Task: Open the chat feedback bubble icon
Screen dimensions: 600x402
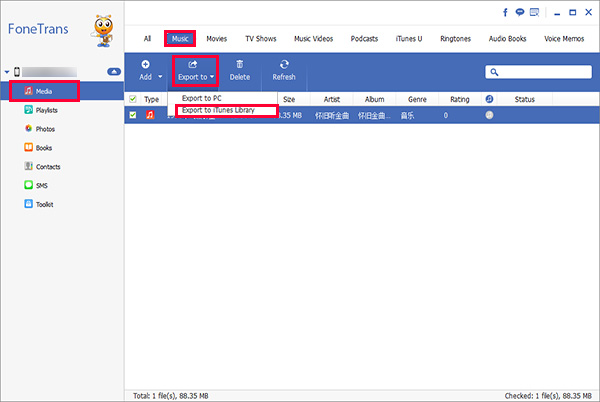Action: pos(519,13)
